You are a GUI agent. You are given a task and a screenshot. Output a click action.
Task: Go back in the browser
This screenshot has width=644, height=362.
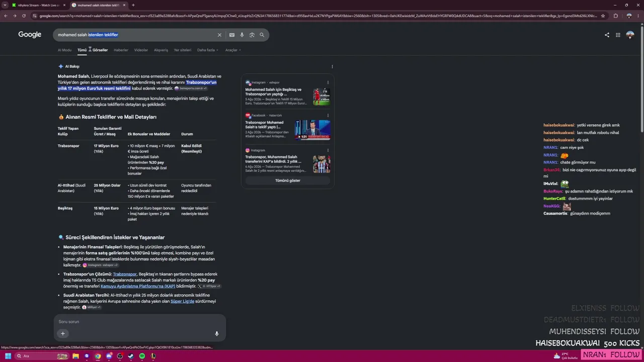[x=6, y=16]
